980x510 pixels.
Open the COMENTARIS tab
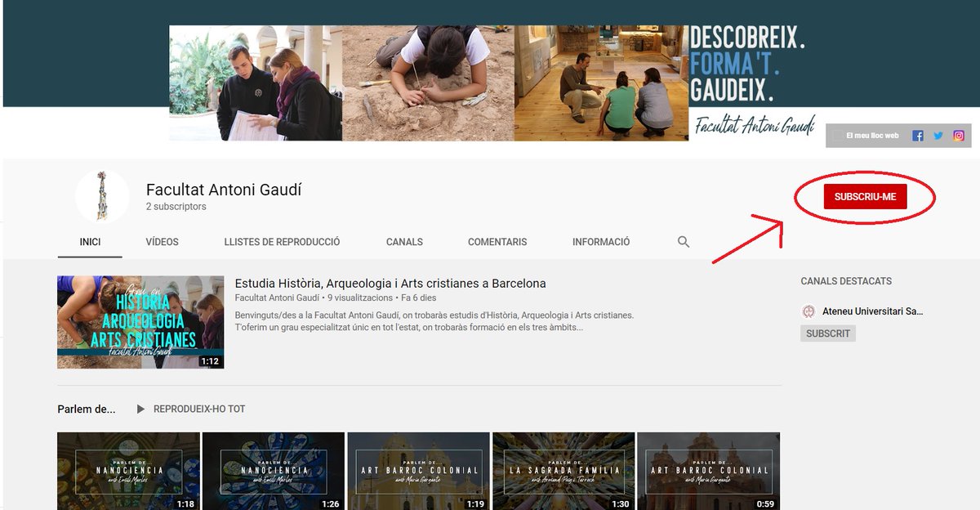tap(497, 242)
